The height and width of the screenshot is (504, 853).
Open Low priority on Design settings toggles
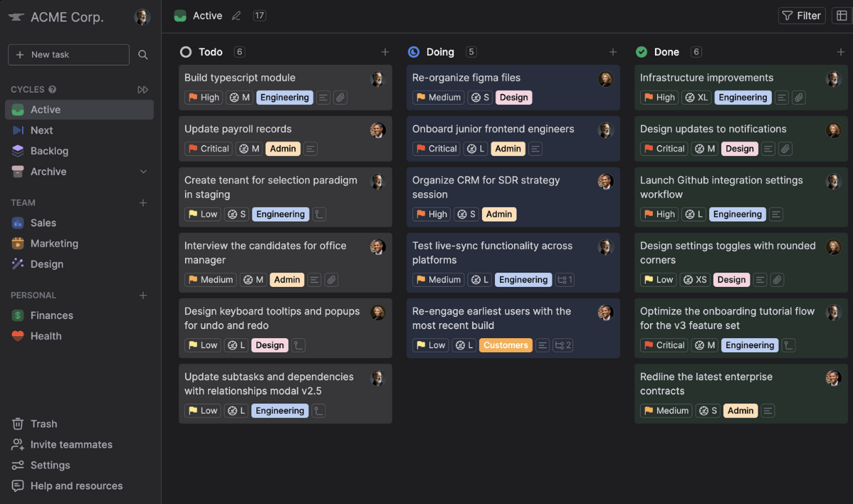[658, 280]
